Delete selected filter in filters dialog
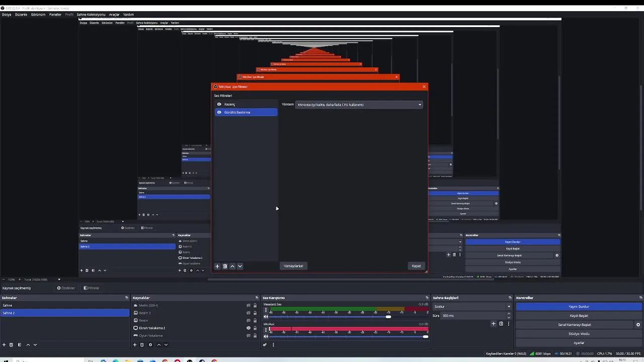The height and width of the screenshot is (362, 644). [x=225, y=266]
